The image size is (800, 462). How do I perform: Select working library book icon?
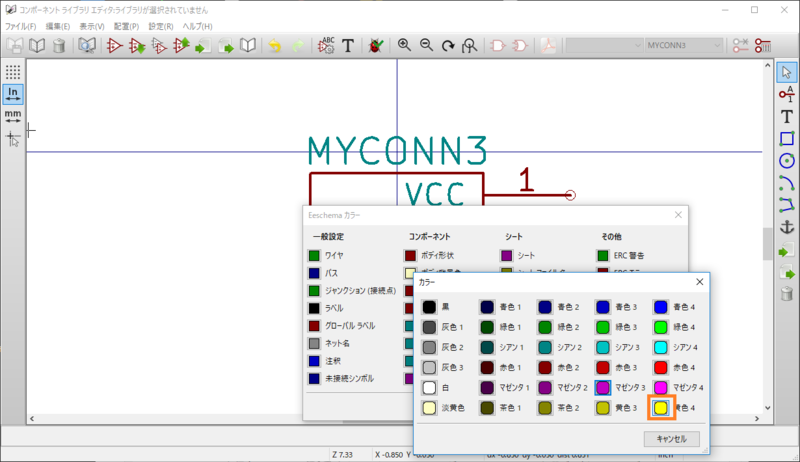point(37,45)
